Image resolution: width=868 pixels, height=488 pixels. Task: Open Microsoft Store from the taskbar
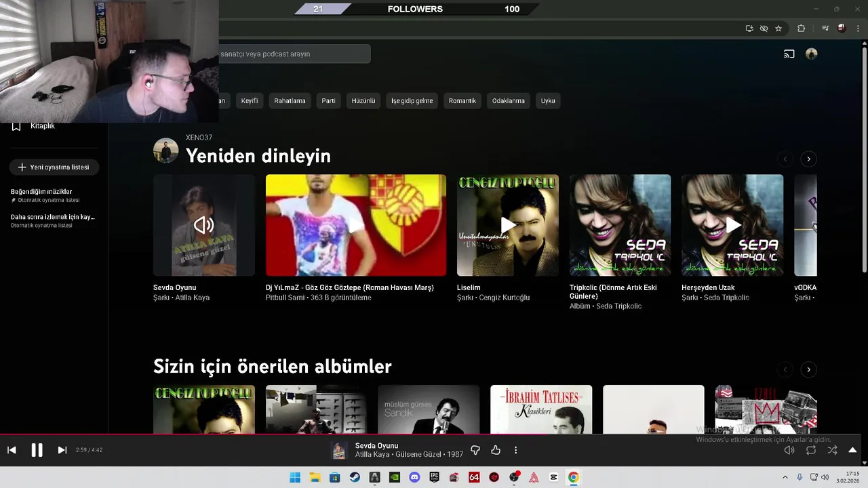point(334,477)
